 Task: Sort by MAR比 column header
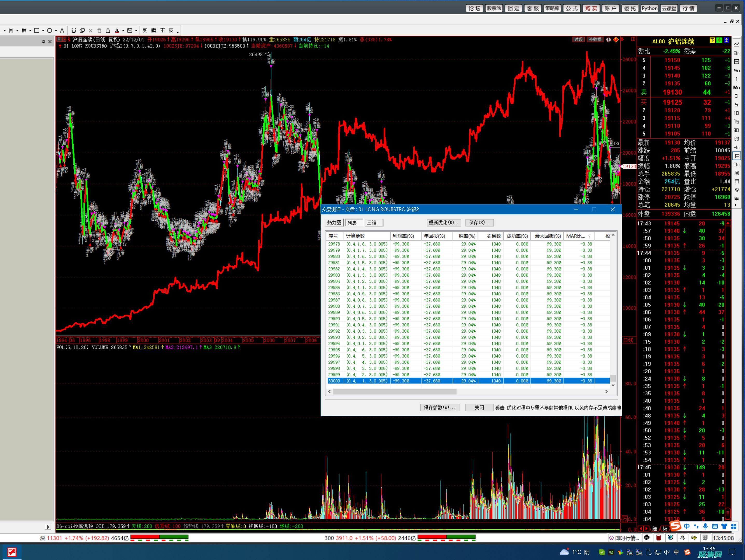click(x=579, y=236)
